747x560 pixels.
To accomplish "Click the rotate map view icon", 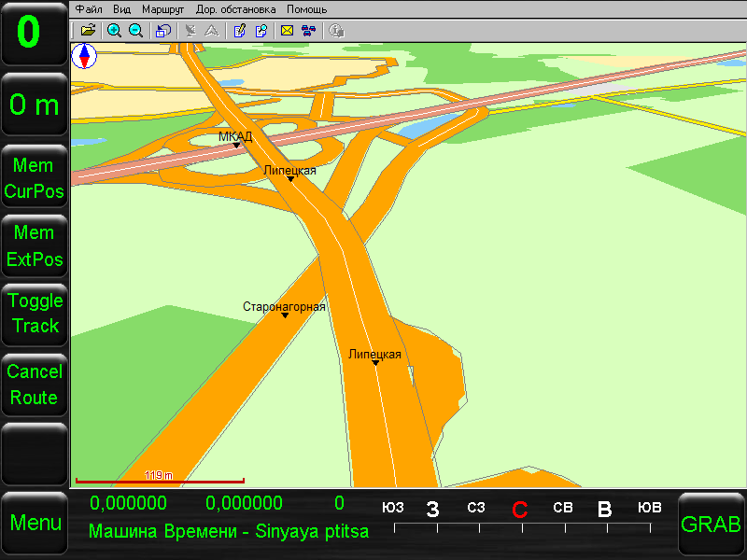I will point(162,31).
